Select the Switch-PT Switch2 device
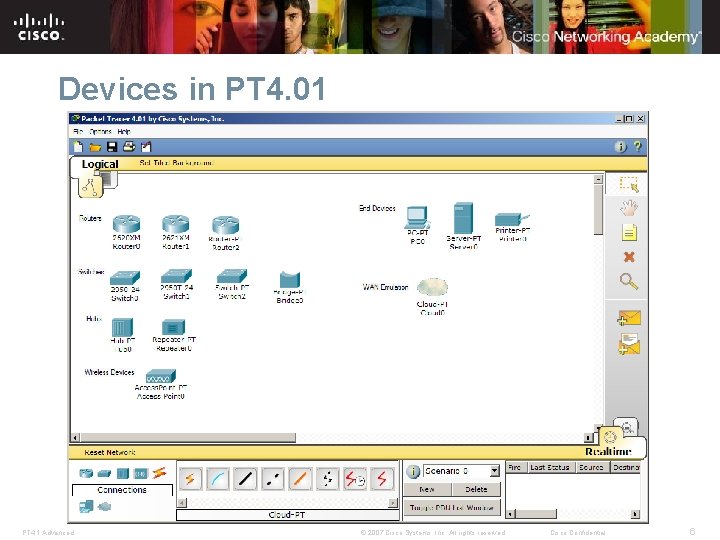This screenshot has height=540, width=720. [x=232, y=276]
